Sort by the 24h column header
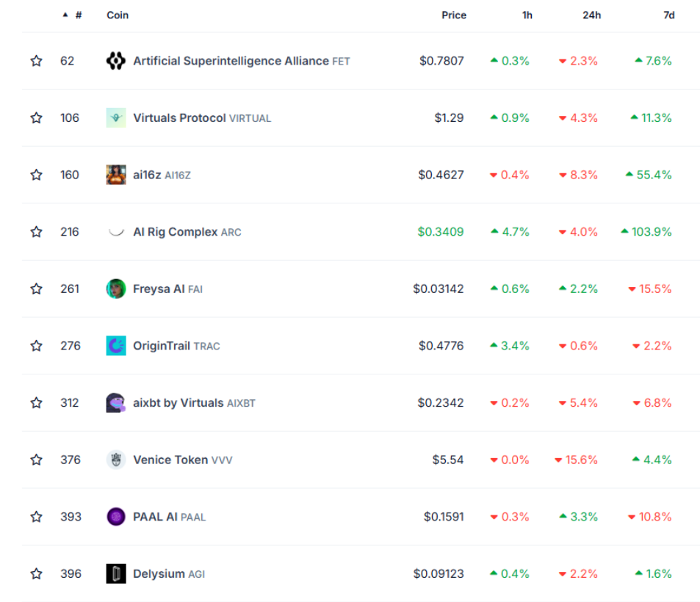700x602 pixels. coord(592,15)
